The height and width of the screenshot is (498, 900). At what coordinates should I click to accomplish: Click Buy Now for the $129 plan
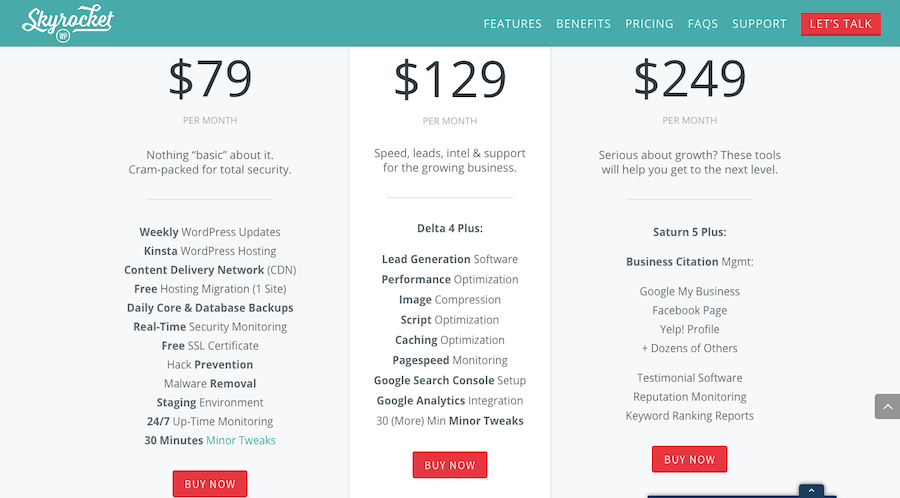pos(450,465)
